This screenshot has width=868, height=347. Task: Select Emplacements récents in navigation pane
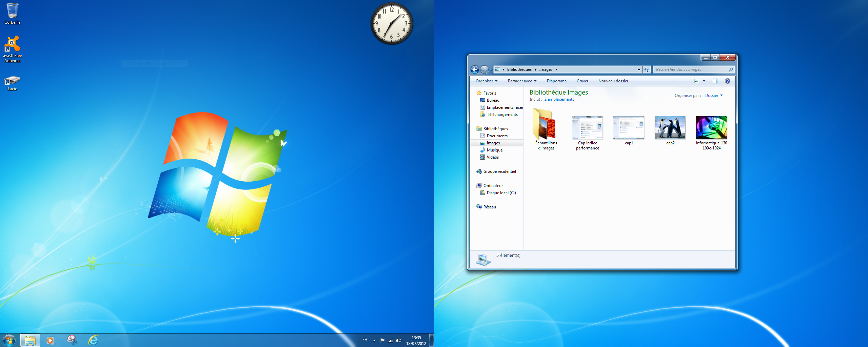(x=501, y=107)
